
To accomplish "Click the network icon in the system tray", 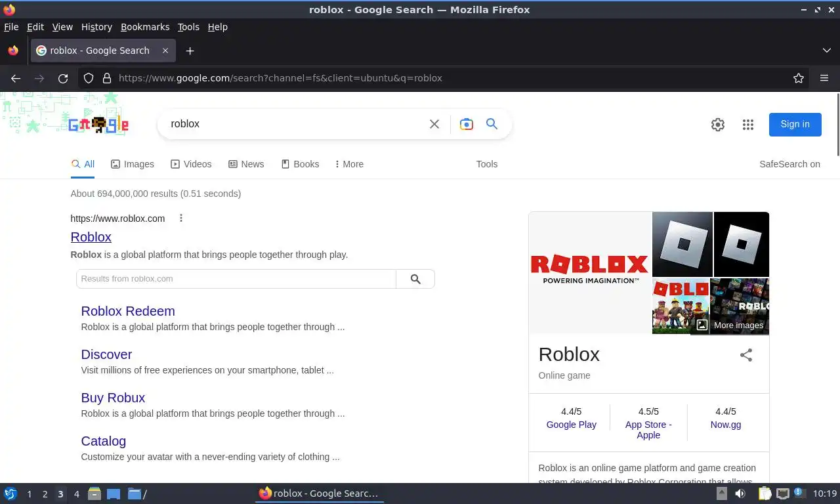I will [782, 493].
